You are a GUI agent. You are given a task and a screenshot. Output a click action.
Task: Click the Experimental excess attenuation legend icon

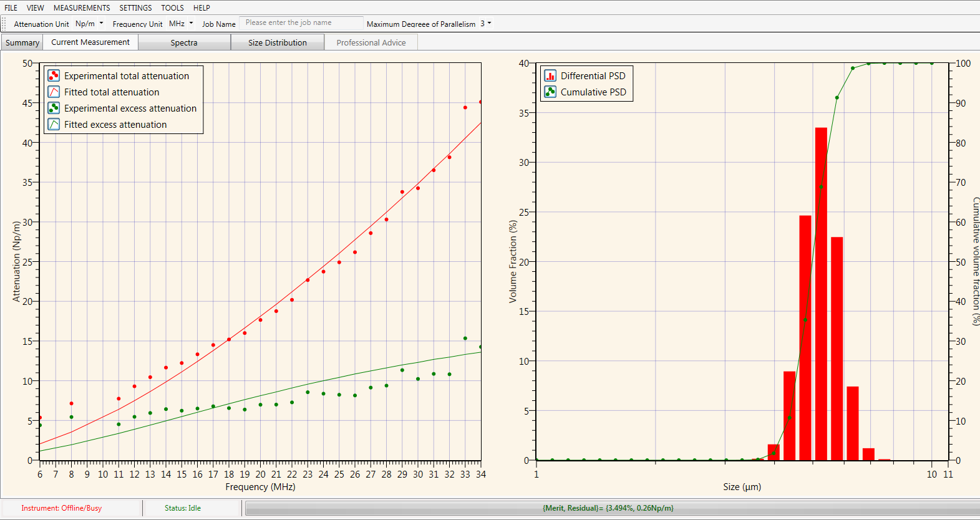(x=54, y=108)
